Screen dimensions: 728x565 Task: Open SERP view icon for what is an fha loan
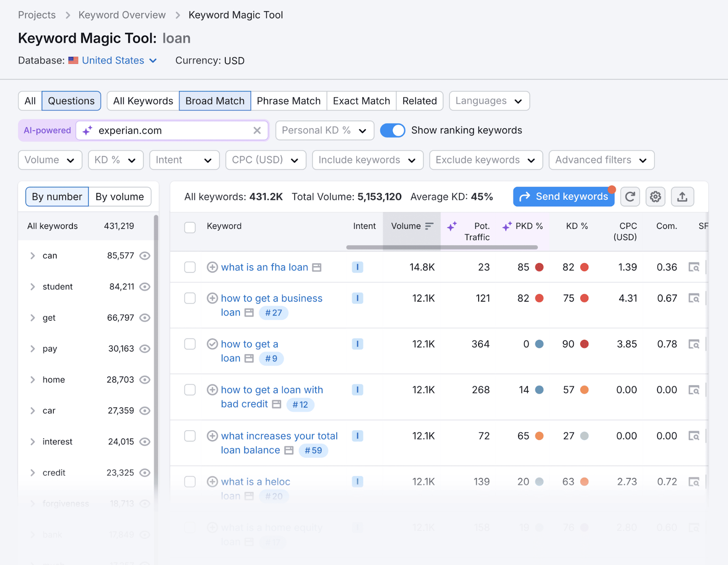(694, 267)
